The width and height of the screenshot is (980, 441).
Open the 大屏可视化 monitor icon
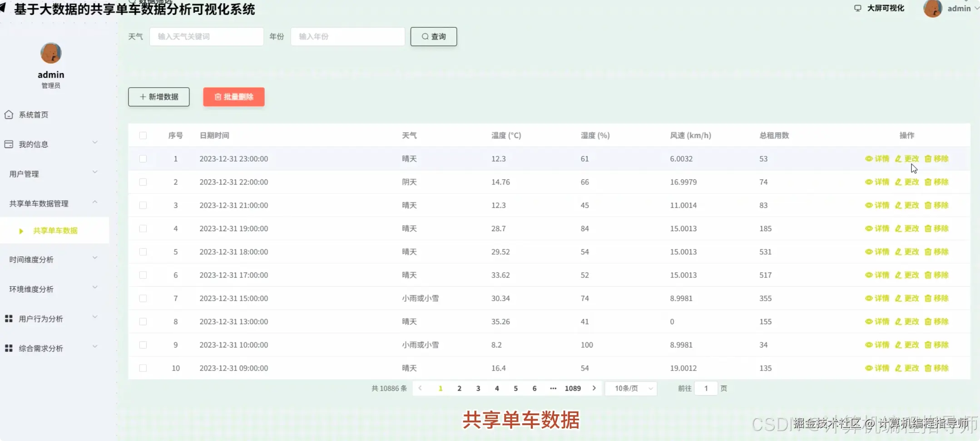pyautogui.click(x=857, y=8)
